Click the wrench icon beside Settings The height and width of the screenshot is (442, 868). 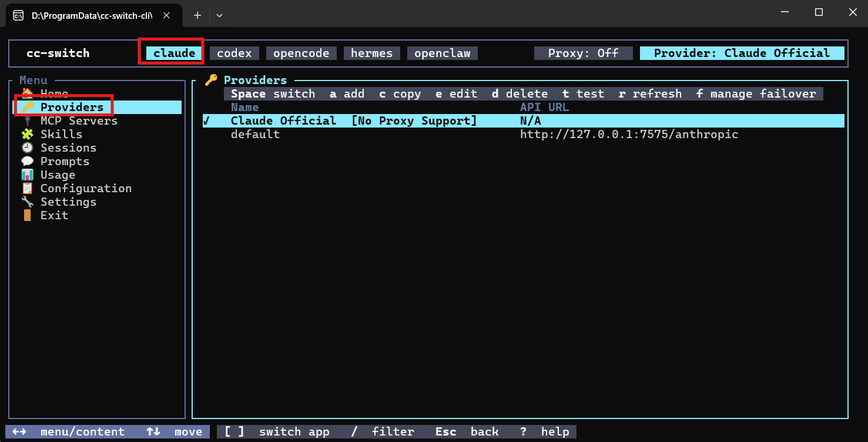coord(27,202)
